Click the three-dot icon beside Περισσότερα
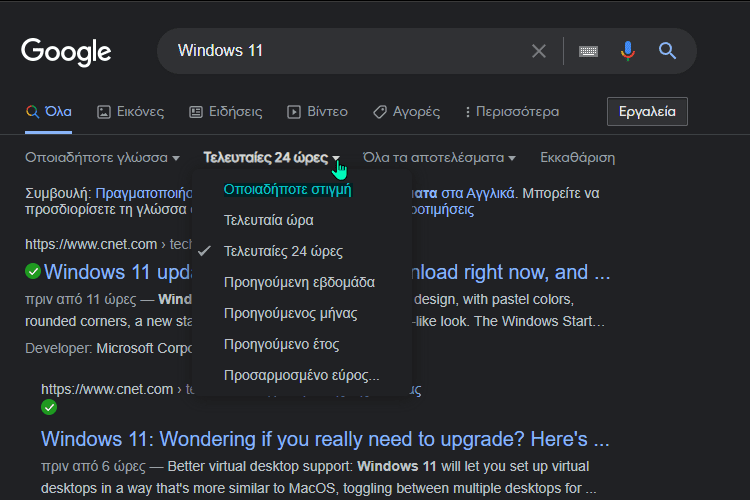The height and width of the screenshot is (500, 750). click(x=468, y=112)
